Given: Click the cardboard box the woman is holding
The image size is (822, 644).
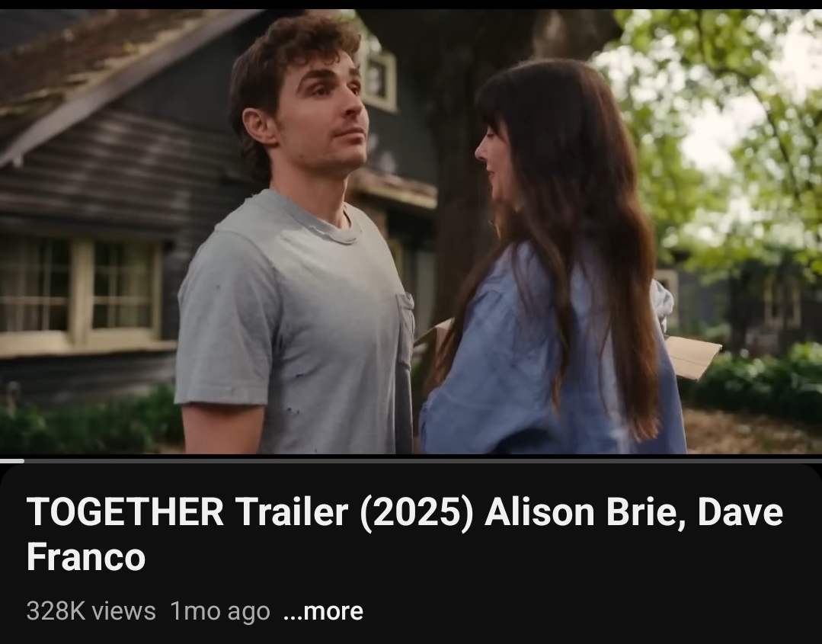Looking at the screenshot, I should point(691,357).
